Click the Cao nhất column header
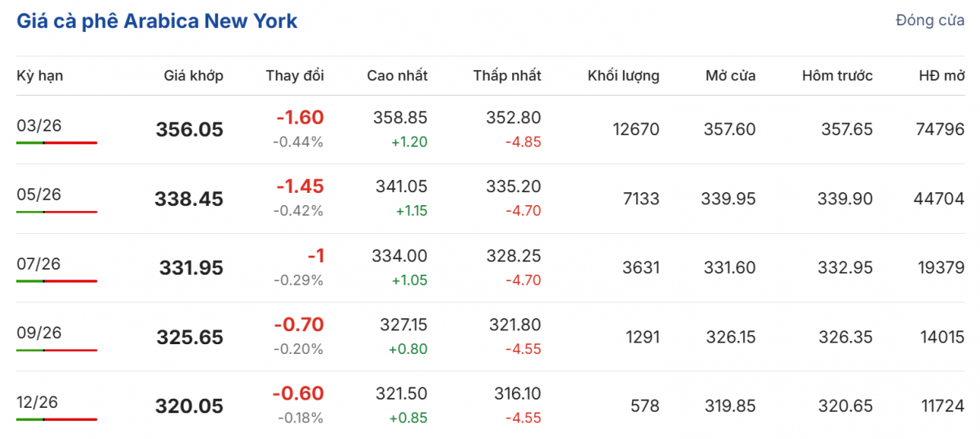The image size is (980, 439). point(397,76)
